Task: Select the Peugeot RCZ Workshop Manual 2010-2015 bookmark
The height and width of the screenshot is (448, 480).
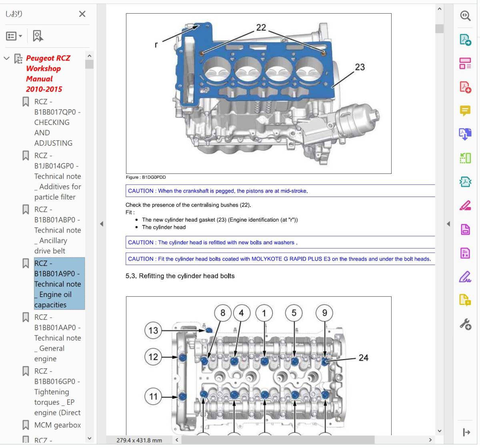Action: (48, 74)
